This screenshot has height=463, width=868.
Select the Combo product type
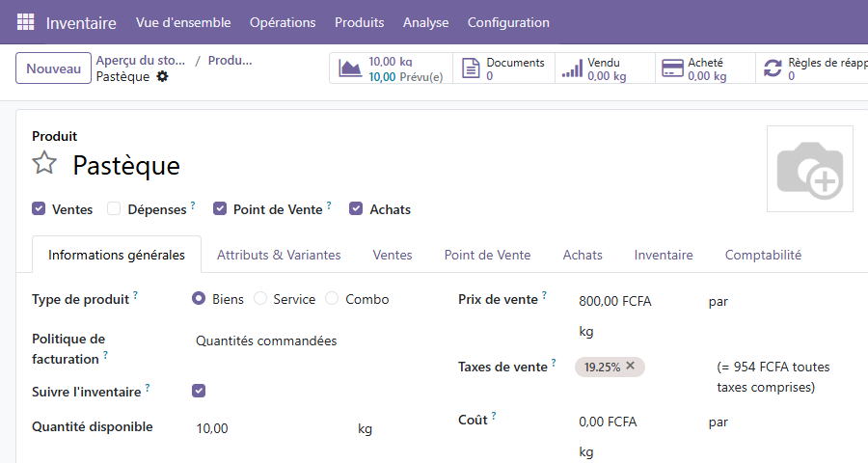[x=332, y=298]
